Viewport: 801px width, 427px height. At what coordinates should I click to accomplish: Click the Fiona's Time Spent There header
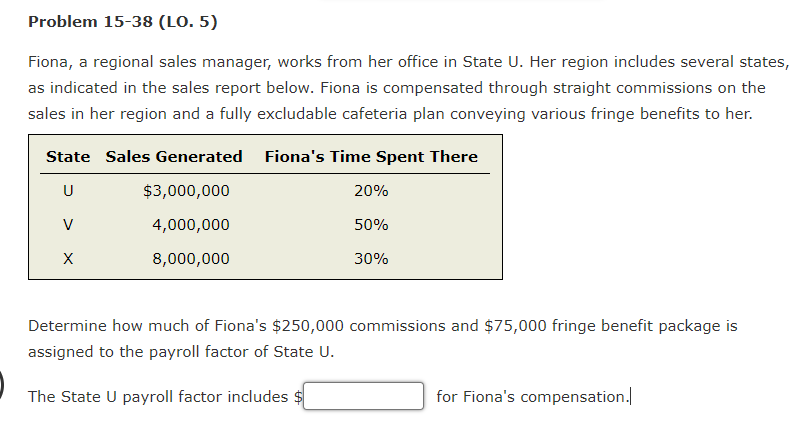[371, 156]
